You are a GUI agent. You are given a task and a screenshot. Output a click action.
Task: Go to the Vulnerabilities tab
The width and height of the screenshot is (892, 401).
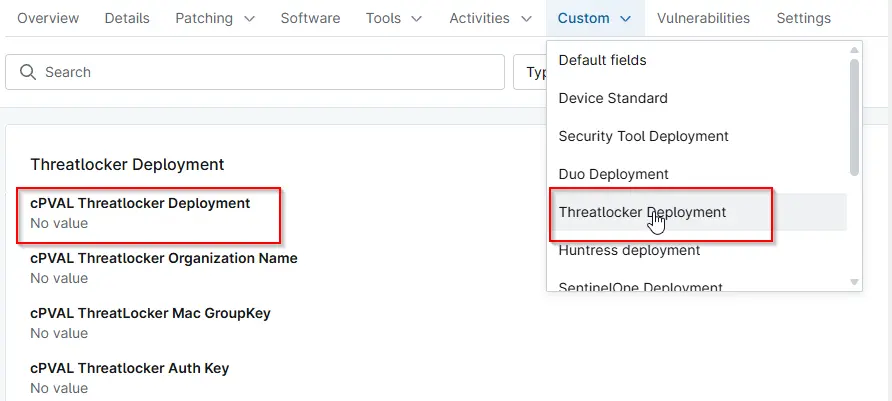point(704,18)
